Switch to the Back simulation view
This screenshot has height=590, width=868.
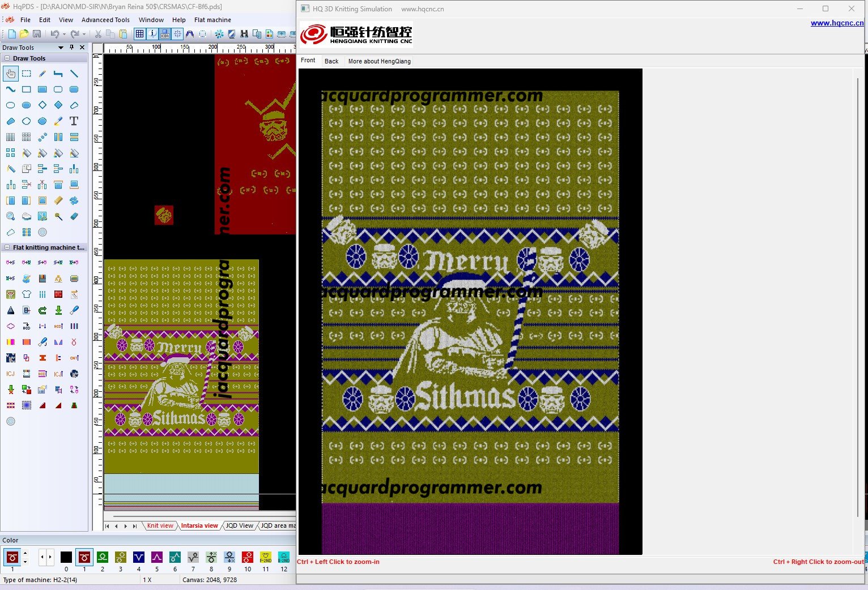(331, 61)
